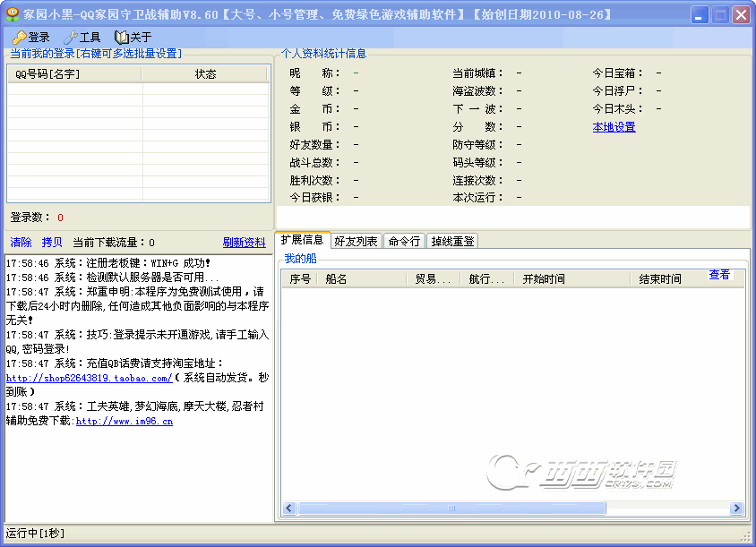Click the 拷贝 link to copy the log

[52, 243]
